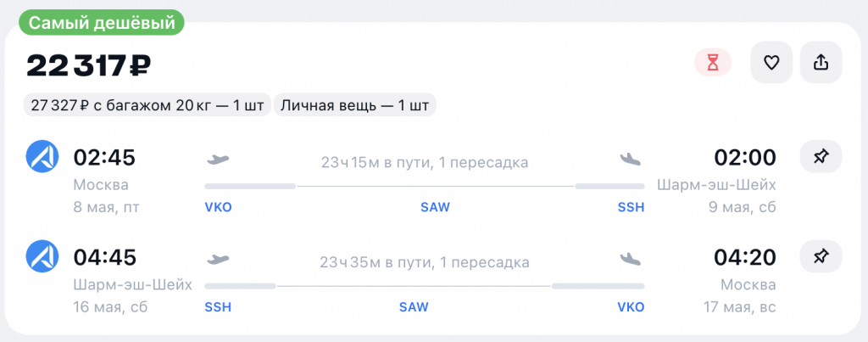Click landing plane icon on return flight
This screenshot has width=868, height=342.
(631, 259)
